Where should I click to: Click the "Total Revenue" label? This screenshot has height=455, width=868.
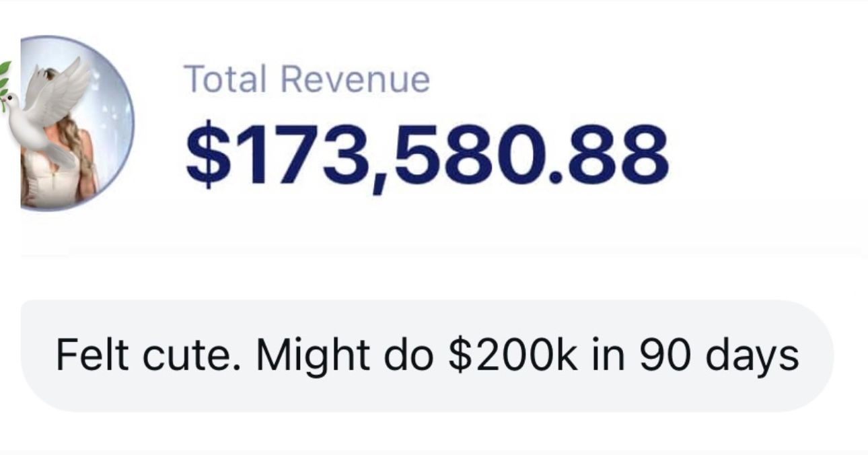point(306,79)
